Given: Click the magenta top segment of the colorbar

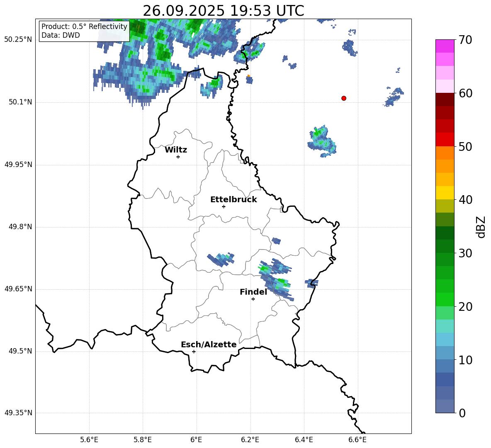Looking at the screenshot, I should 445,46.
